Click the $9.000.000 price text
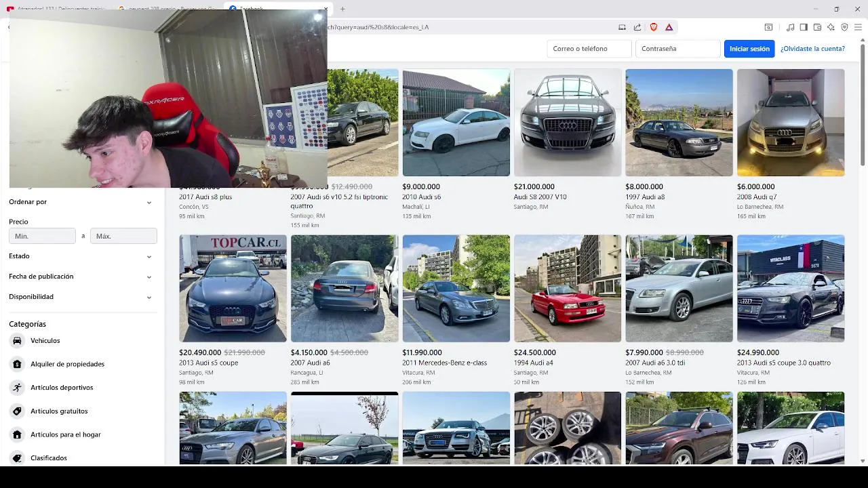The height and width of the screenshot is (488, 868). pos(421,186)
